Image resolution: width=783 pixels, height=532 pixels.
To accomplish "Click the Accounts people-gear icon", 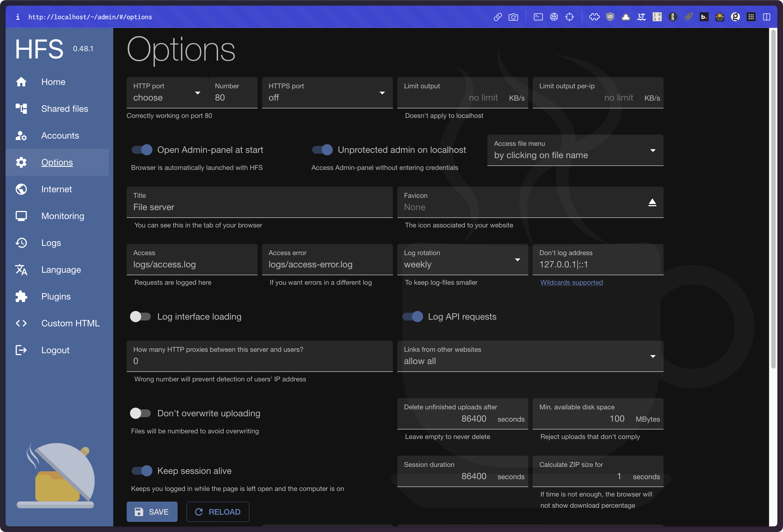I will [21, 136].
